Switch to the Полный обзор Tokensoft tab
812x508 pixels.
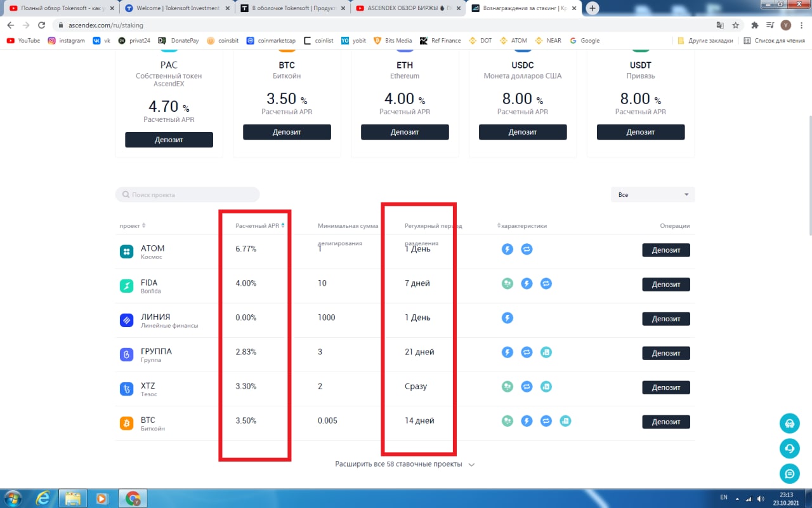[x=61, y=8]
